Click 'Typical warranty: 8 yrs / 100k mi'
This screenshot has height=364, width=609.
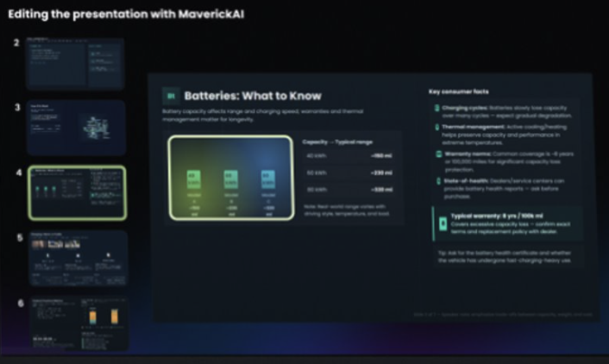(497, 216)
